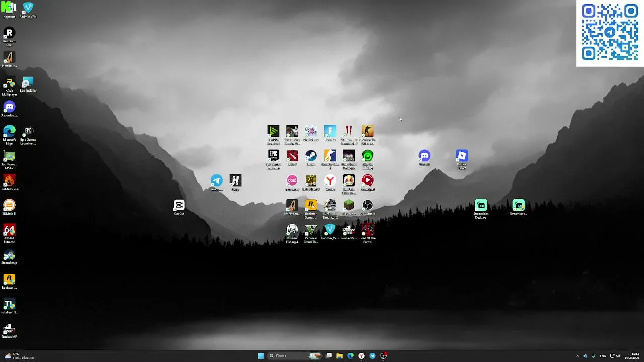Select the Russian Fishing 4 shortcut

pyautogui.click(x=292, y=234)
